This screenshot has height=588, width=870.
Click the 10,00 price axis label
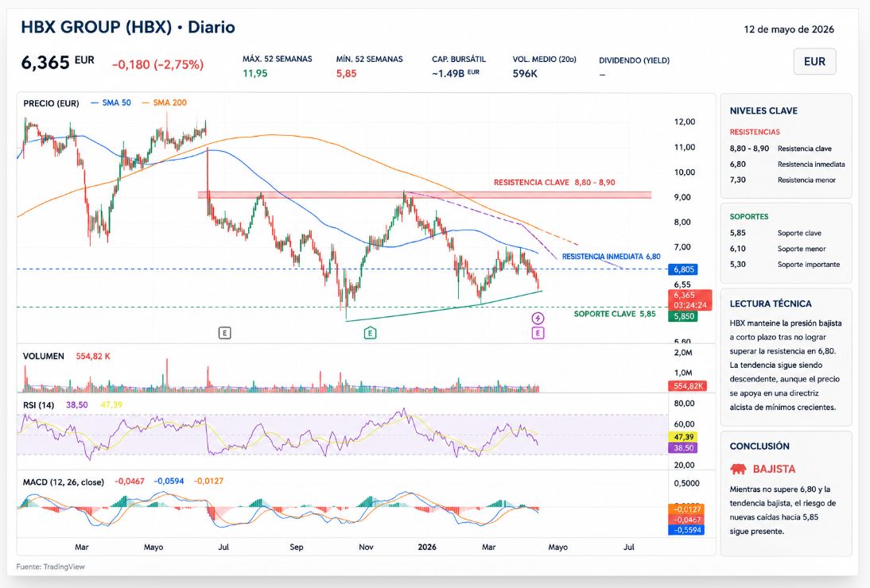tap(684, 172)
